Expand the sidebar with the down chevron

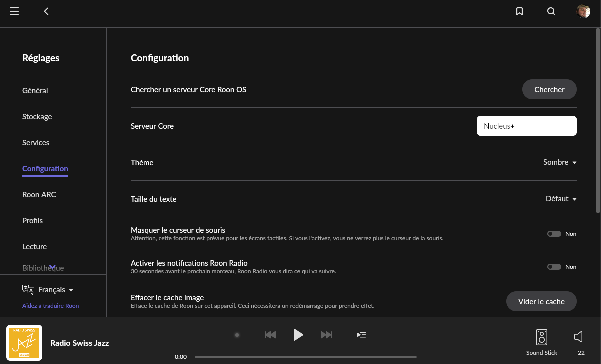click(52, 267)
